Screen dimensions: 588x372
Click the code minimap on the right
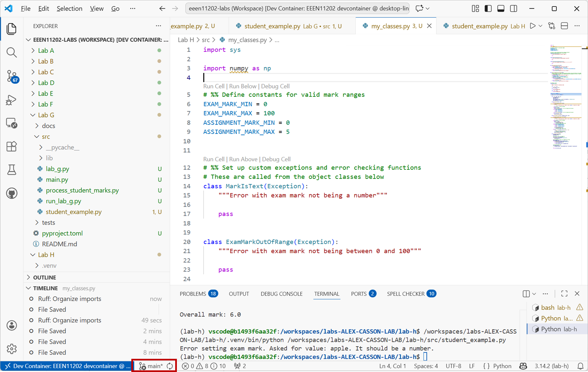click(566, 99)
